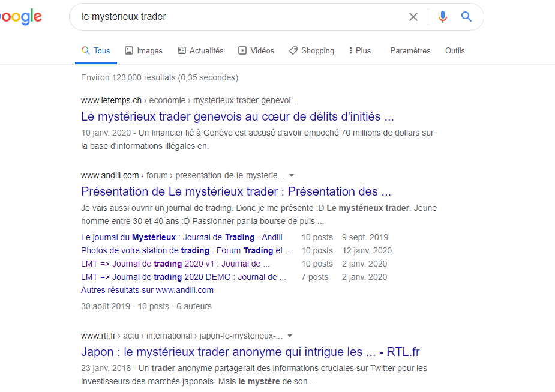Click the '12 janv. 2020' date text
Screen dimensions: 555x392
367,250
